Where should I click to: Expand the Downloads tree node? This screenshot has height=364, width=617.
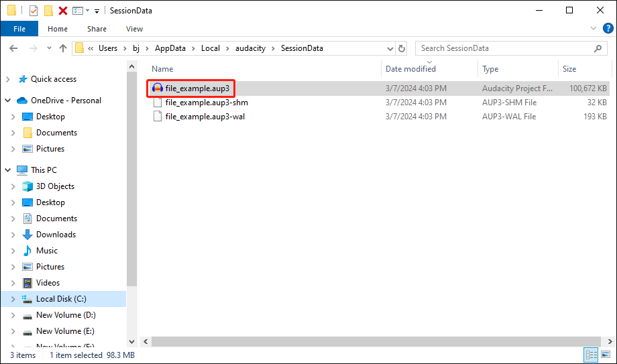tap(13, 235)
